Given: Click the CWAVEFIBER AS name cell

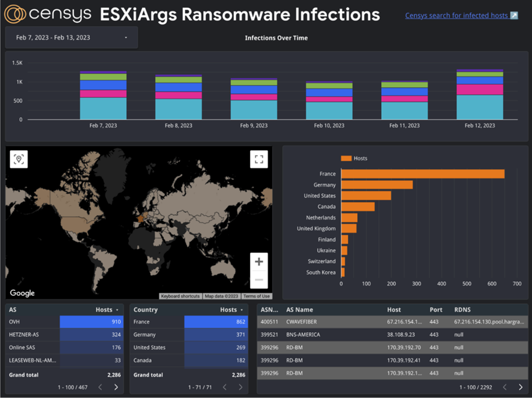Looking at the screenshot, I should pyautogui.click(x=301, y=322).
